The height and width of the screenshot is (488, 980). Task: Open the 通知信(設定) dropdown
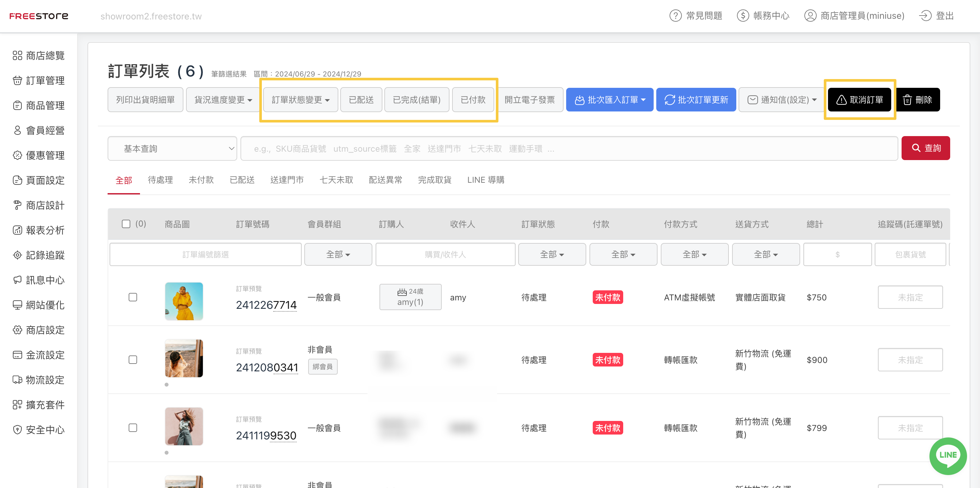[x=781, y=100]
